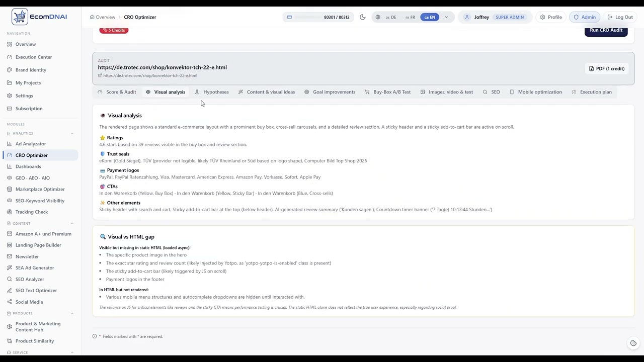The width and height of the screenshot is (644, 362).
Task: Click the cookie settings icon
Action: click(x=633, y=343)
